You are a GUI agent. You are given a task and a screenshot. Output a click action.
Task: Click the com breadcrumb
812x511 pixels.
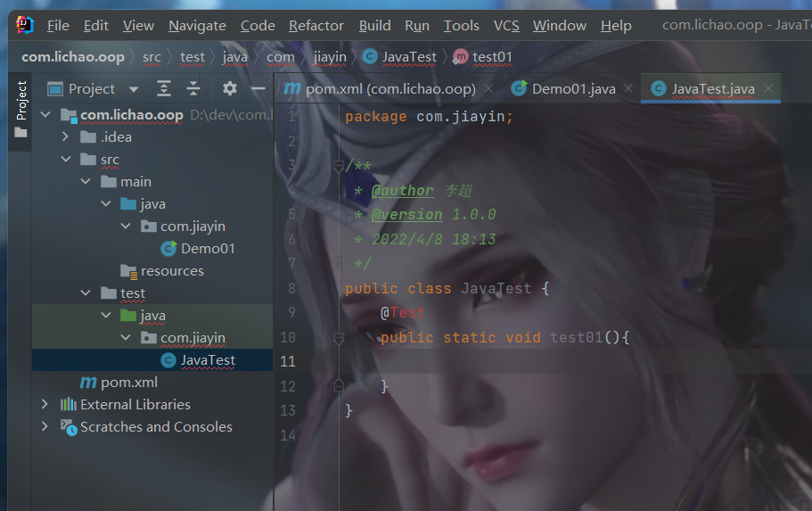point(281,57)
